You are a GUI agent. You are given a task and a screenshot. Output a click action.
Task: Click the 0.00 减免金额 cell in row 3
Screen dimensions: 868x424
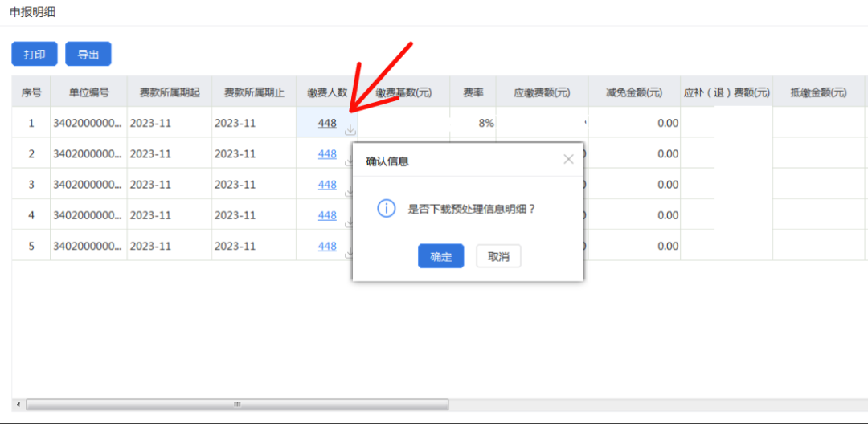click(634, 184)
